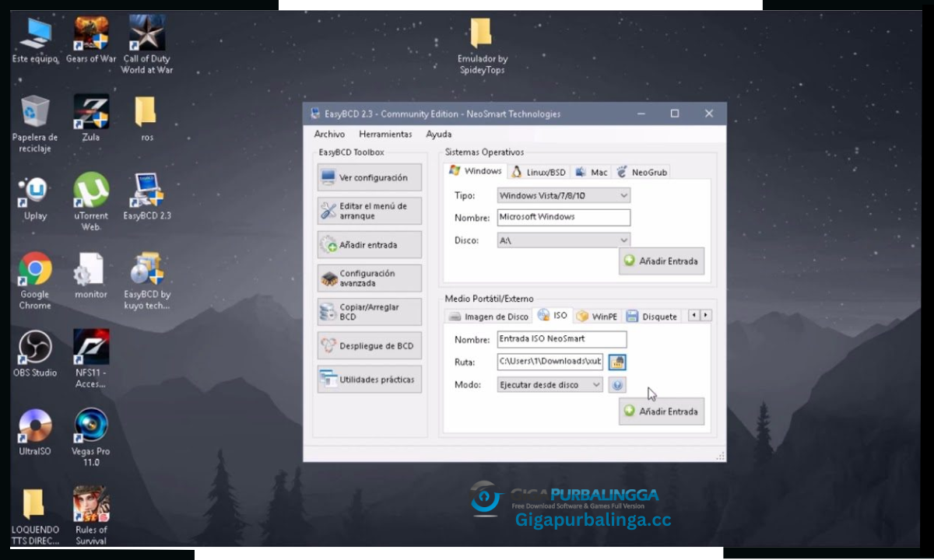934x560 pixels.
Task: Open Configuración avanzada
Action: (x=370, y=278)
